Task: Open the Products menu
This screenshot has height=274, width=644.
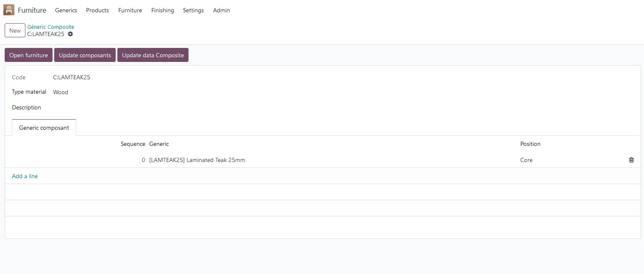Action: (97, 10)
